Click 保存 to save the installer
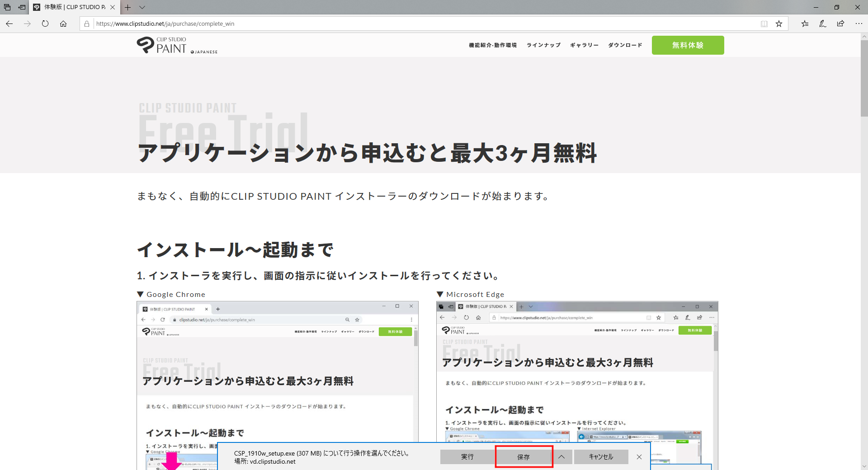This screenshot has height=470, width=868. (x=524, y=457)
